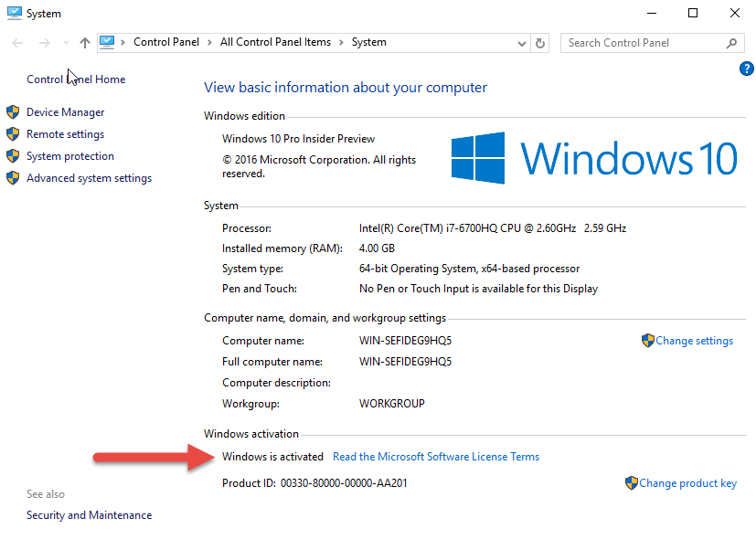Screen dimensions: 756x539
Task: Minimize the System window
Action: pyautogui.click(x=652, y=13)
